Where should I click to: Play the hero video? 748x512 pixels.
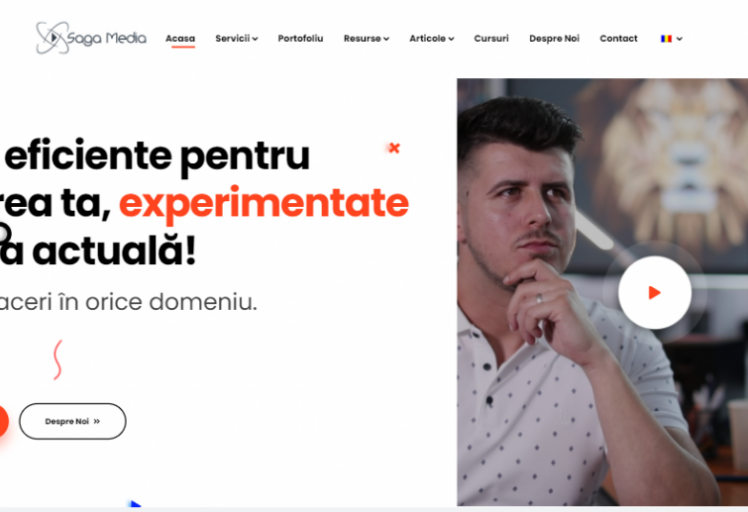[x=654, y=293]
